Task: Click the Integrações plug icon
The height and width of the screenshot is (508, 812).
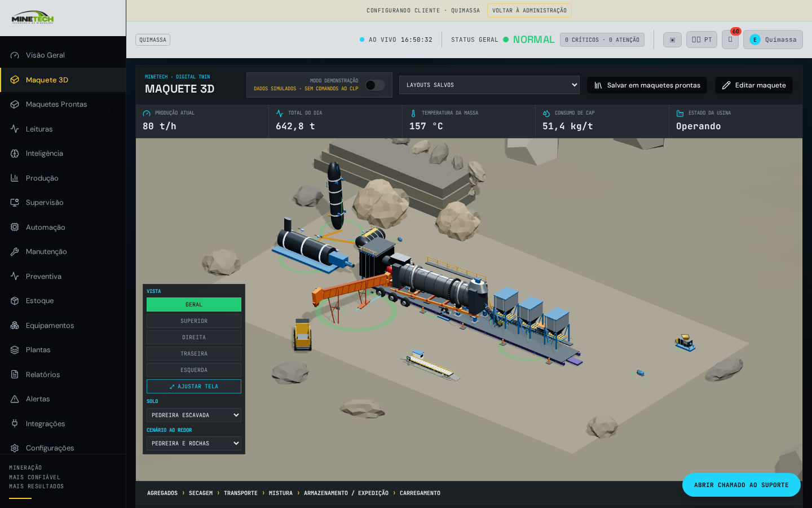Action: [15, 423]
